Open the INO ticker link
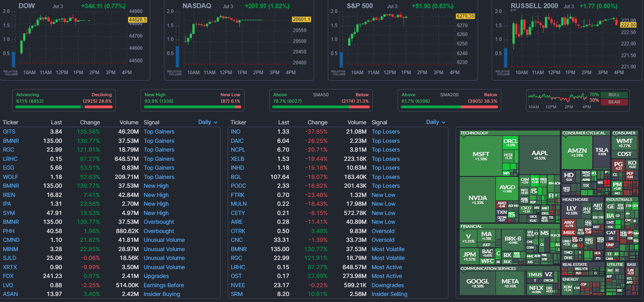This screenshot has width=644, height=302. tap(236, 132)
